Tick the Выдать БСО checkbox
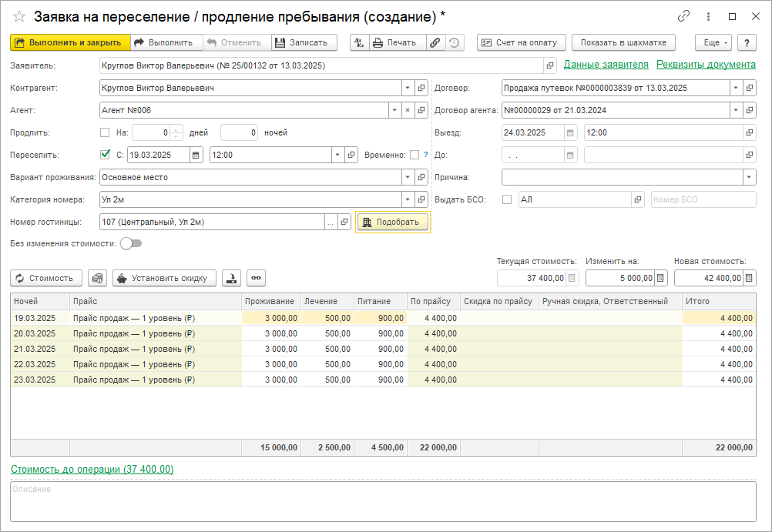The width and height of the screenshot is (772, 532). (x=507, y=199)
